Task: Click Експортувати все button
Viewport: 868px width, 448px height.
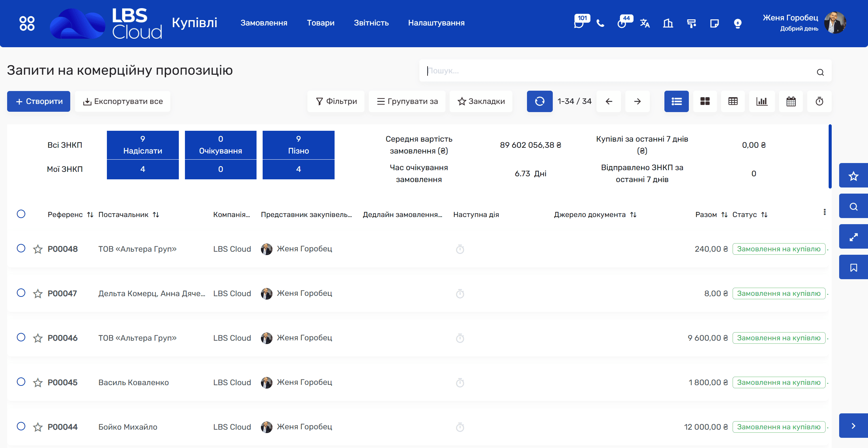Action: (122, 101)
